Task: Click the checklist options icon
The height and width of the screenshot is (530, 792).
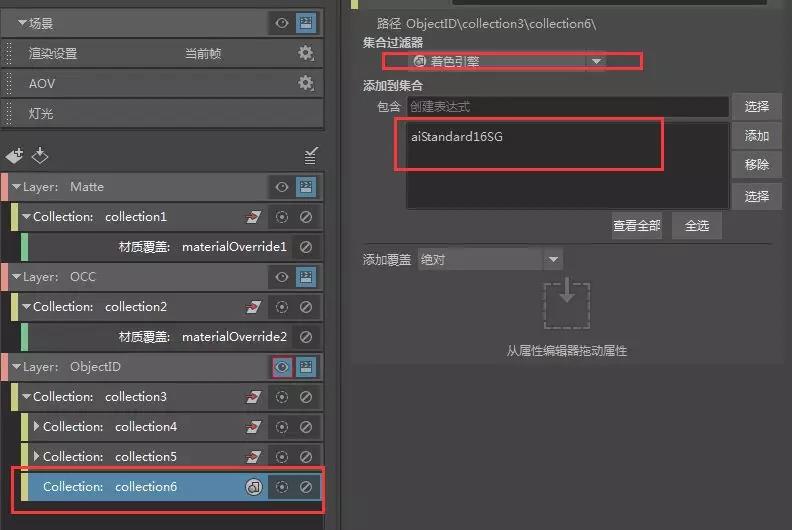Action: click(x=311, y=156)
